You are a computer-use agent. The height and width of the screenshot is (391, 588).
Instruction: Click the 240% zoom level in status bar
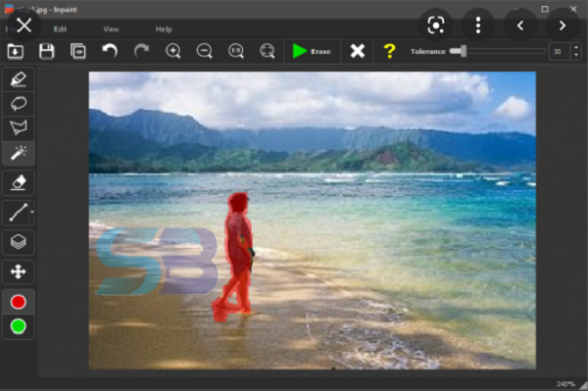tap(565, 384)
